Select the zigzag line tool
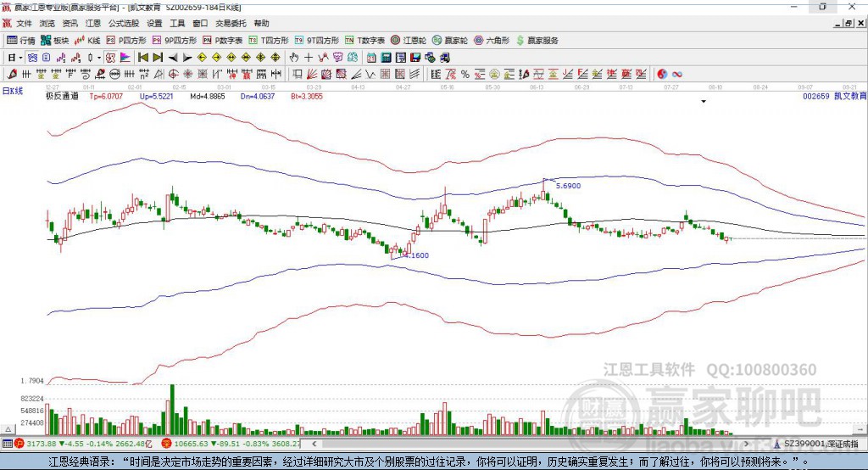This screenshot has height=470, width=868. coord(370,75)
